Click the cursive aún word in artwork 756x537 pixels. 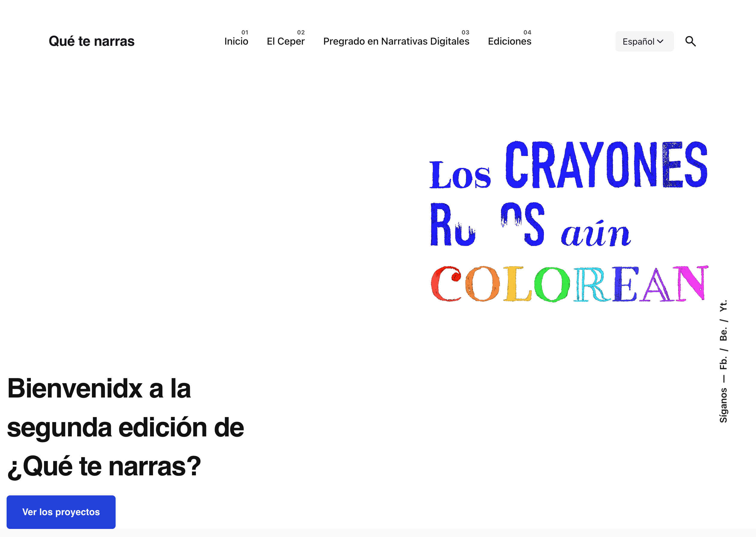(x=595, y=234)
